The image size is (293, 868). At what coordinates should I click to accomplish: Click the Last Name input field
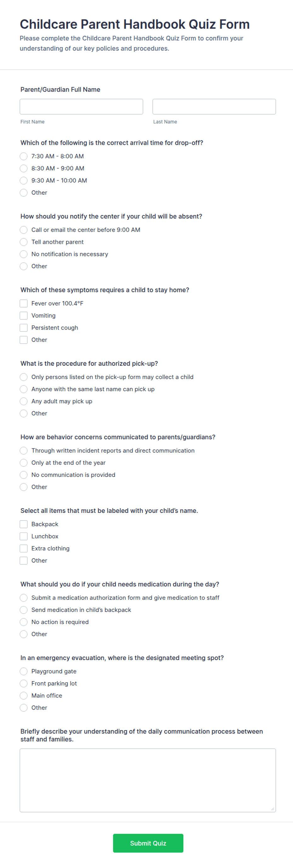click(x=214, y=106)
